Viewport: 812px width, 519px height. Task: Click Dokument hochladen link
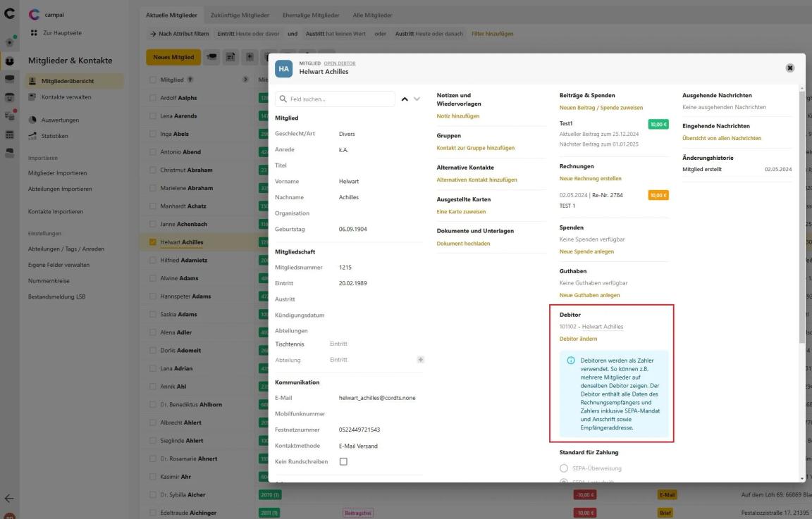click(x=463, y=243)
